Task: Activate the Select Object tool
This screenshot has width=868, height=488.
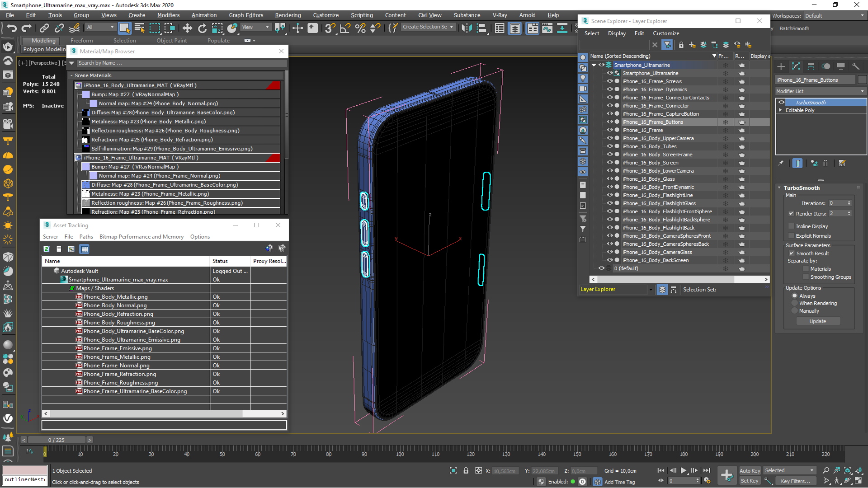Action: pyautogui.click(x=124, y=28)
